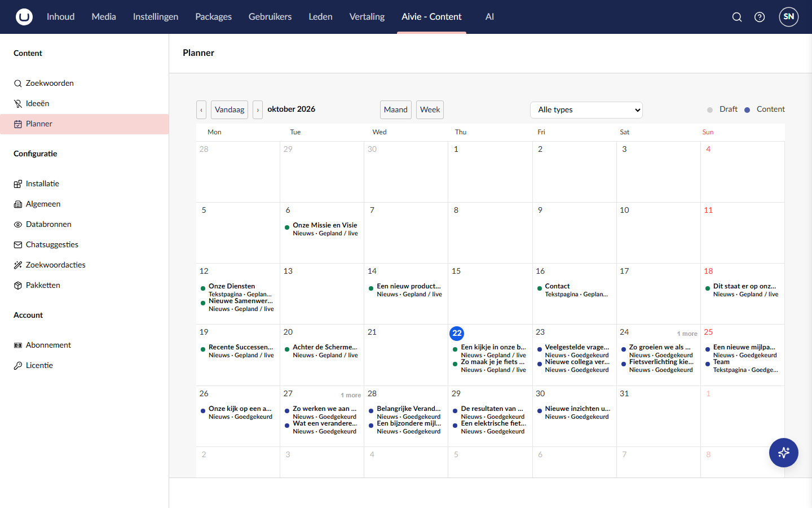Open the search icon in header

[x=737, y=17]
